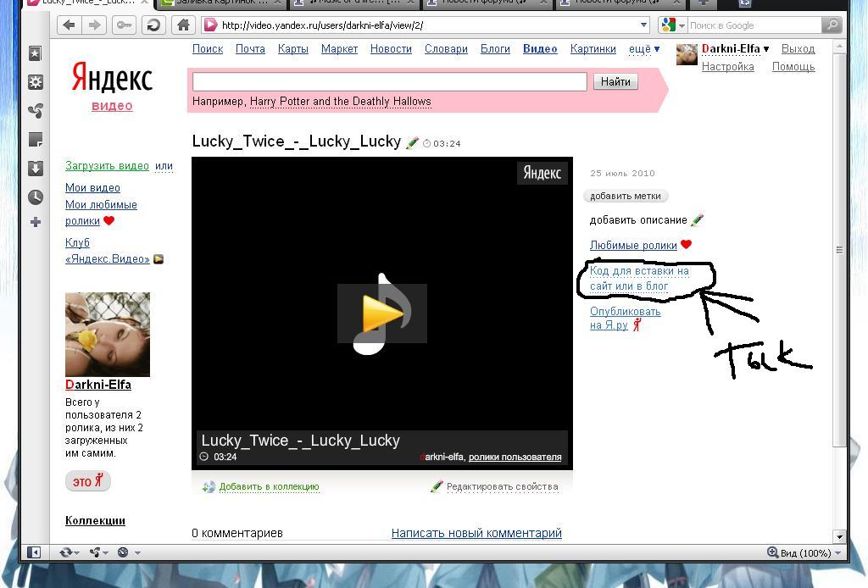Open the Блоги link in Yandex navigation
The height and width of the screenshot is (588, 868).
click(x=495, y=48)
